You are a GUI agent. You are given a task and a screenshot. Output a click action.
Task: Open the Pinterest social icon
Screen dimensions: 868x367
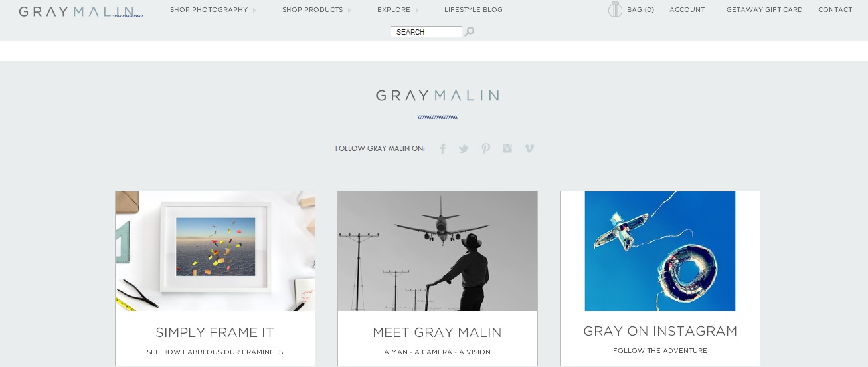point(485,148)
